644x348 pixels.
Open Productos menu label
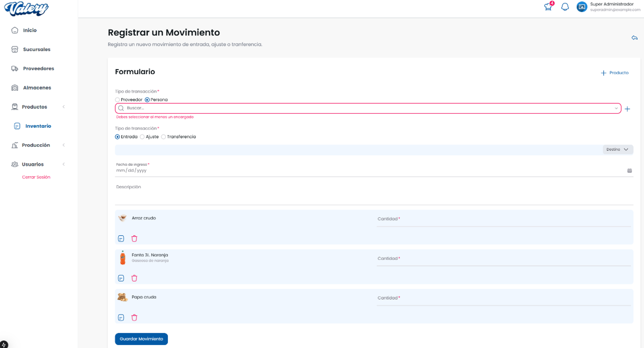(34, 107)
